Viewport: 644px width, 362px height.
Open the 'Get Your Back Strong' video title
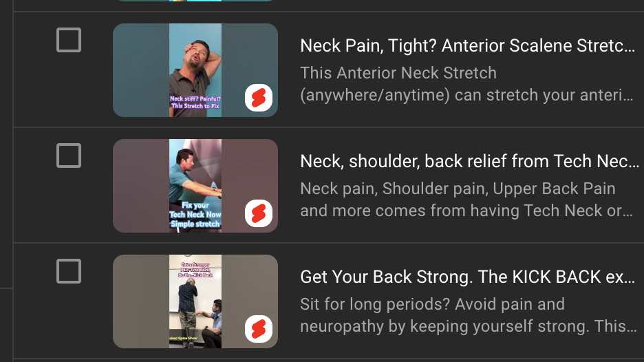467,277
